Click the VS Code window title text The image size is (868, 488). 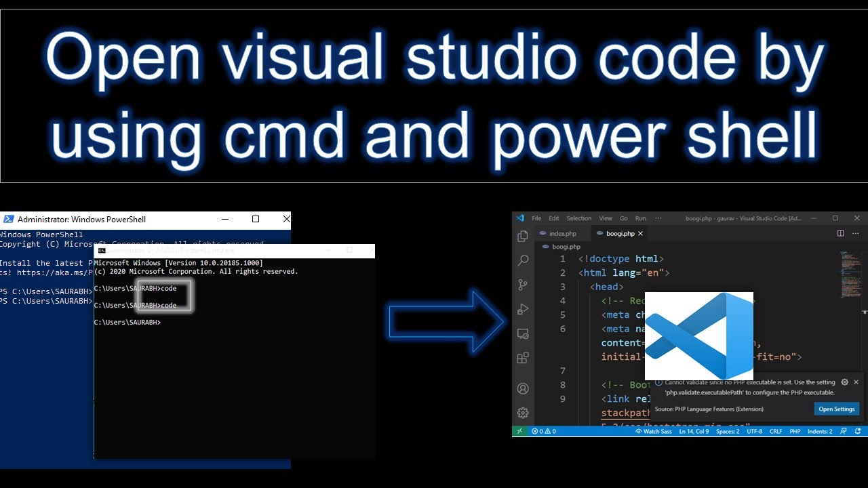(743, 218)
